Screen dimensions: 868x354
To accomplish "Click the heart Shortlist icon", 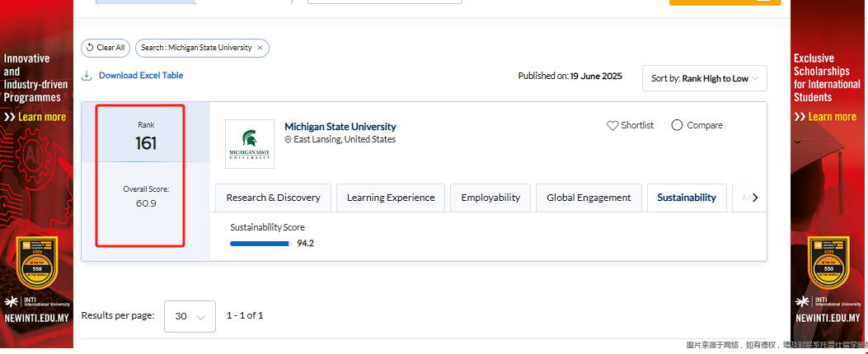I will (612, 126).
